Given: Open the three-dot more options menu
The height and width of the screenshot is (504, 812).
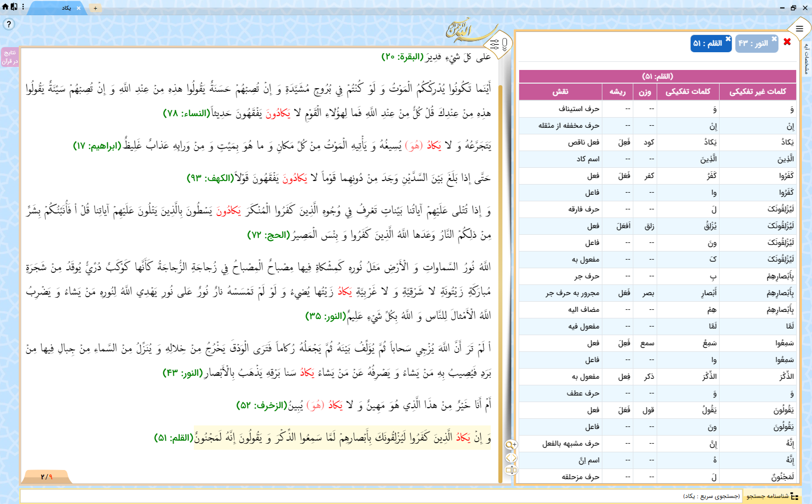Looking at the screenshot, I should point(23,7).
